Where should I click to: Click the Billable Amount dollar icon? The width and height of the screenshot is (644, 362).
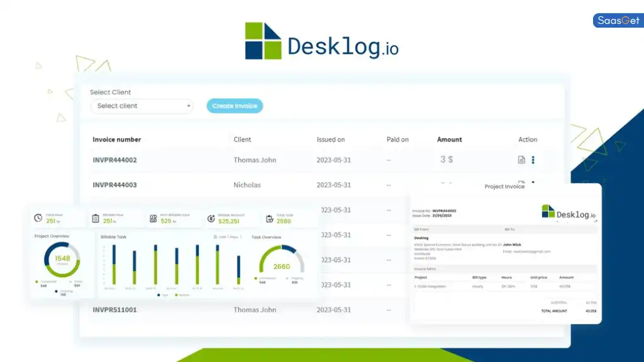click(x=211, y=218)
